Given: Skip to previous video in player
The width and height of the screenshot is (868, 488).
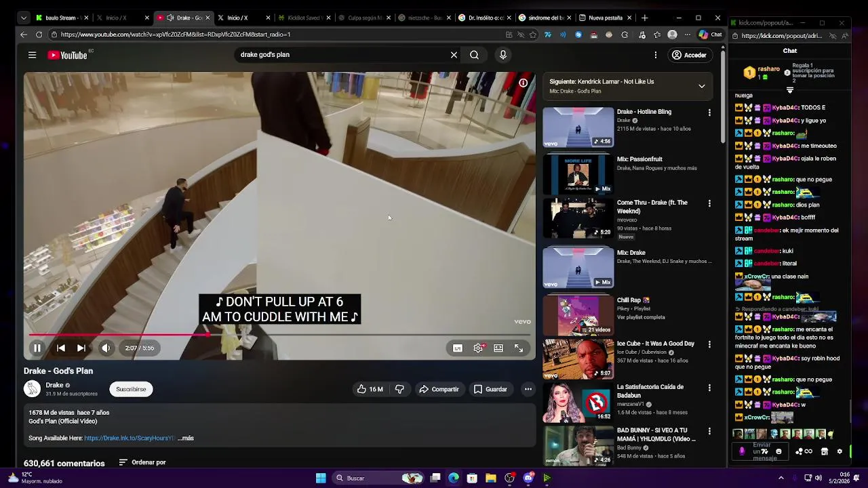Looking at the screenshot, I should pos(60,348).
